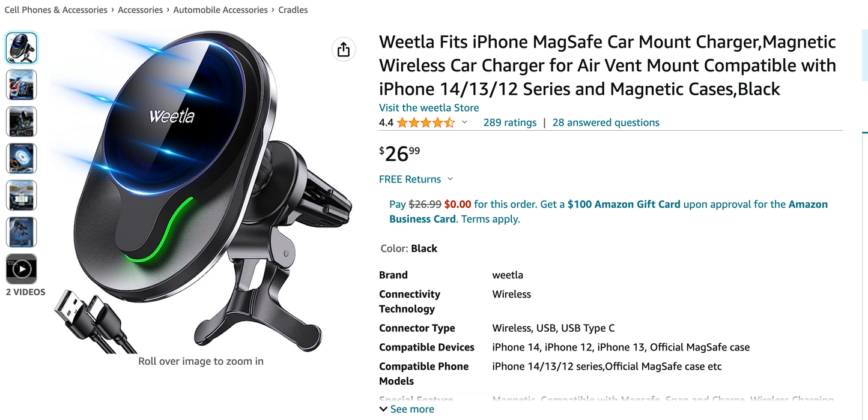Screen dimensions: 868x420
Task: Visit the weetla Store
Action: pyautogui.click(x=429, y=108)
